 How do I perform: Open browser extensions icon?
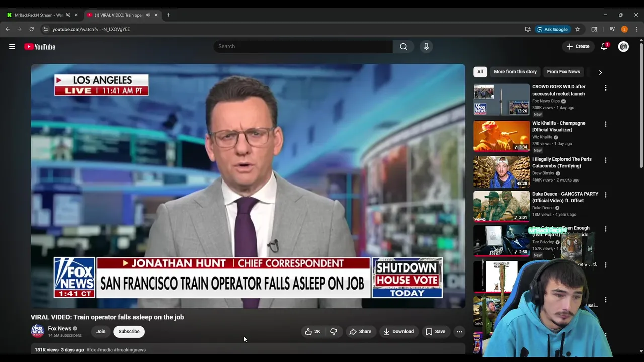point(594,29)
